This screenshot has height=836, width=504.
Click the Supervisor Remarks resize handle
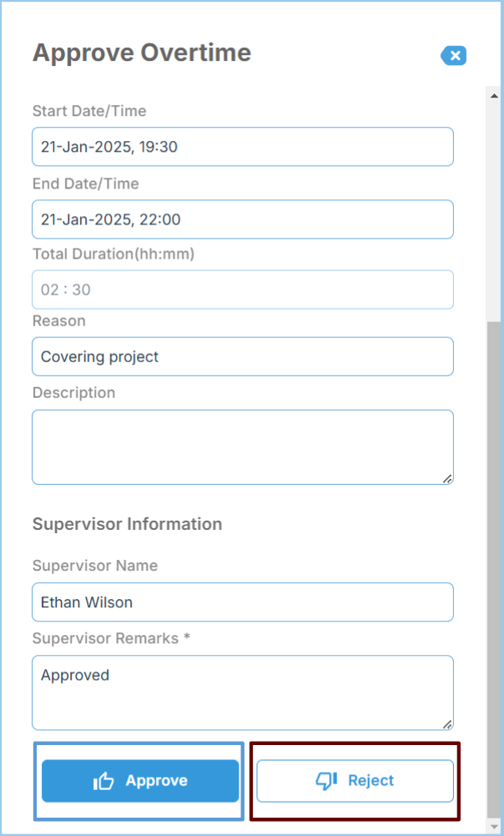pos(447,724)
